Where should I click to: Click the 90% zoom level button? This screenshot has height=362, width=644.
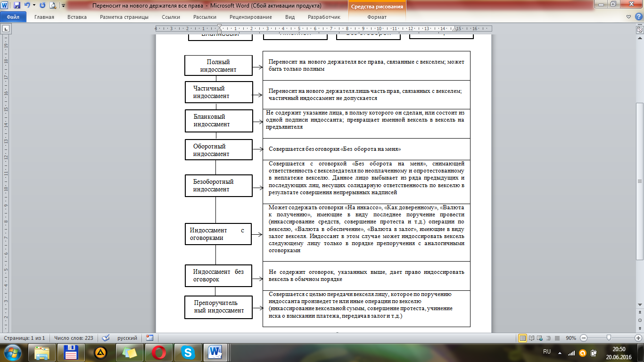[571, 338]
